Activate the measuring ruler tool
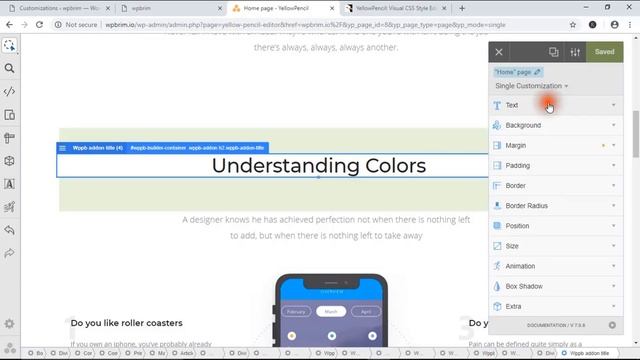The width and height of the screenshot is (640, 360). (x=9, y=138)
